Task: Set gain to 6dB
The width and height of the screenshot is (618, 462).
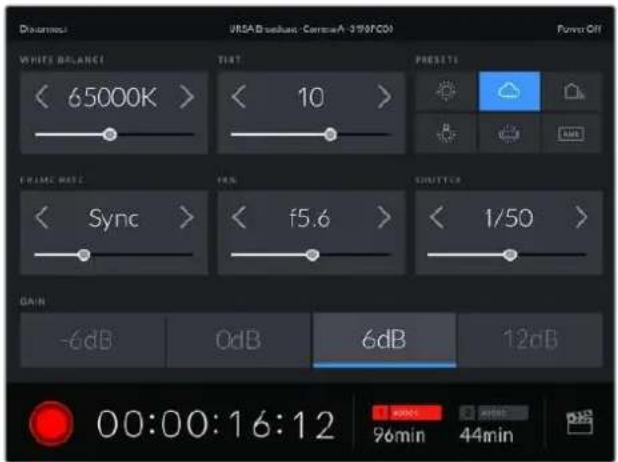Action: pyautogui.click(x=385, y=340)
